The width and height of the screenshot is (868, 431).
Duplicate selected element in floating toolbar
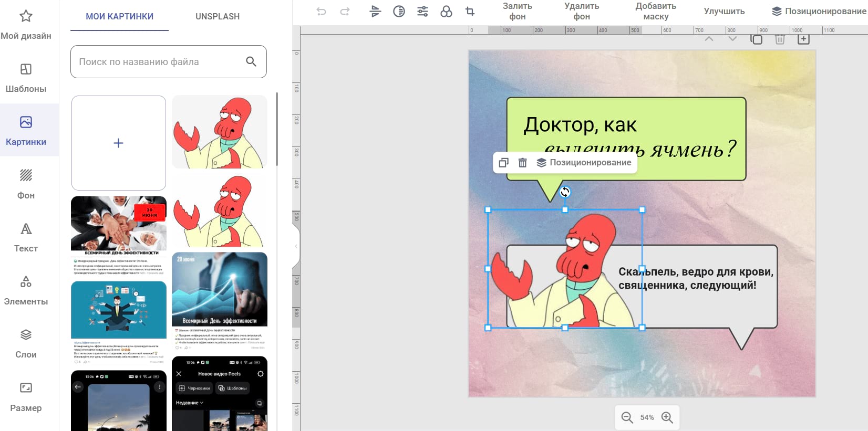(x=503, y=163)
